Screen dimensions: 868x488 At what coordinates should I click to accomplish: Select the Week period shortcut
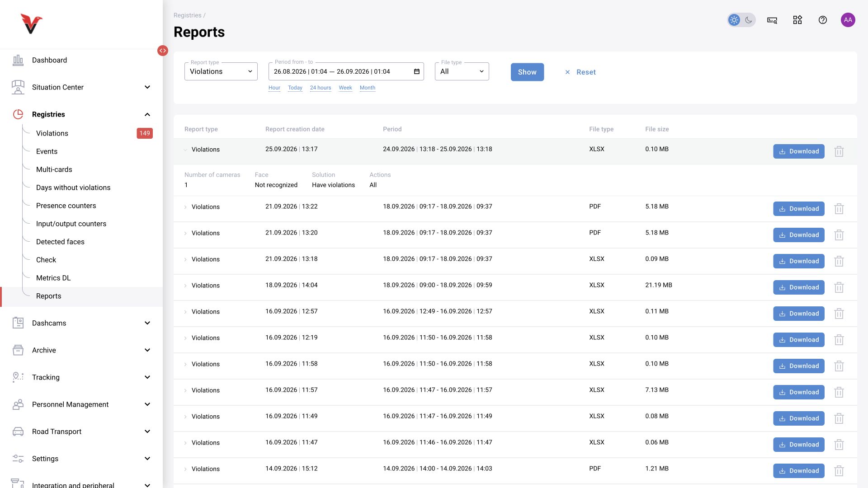pos(345,88)
